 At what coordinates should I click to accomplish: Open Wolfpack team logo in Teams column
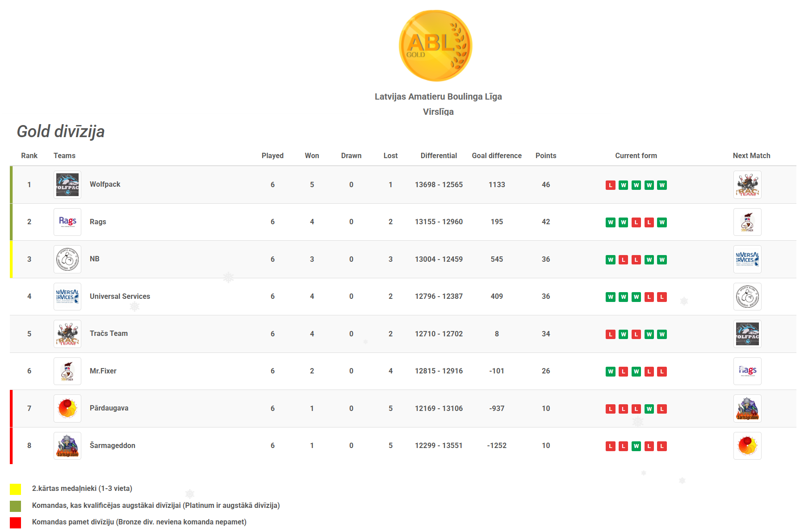67,184
